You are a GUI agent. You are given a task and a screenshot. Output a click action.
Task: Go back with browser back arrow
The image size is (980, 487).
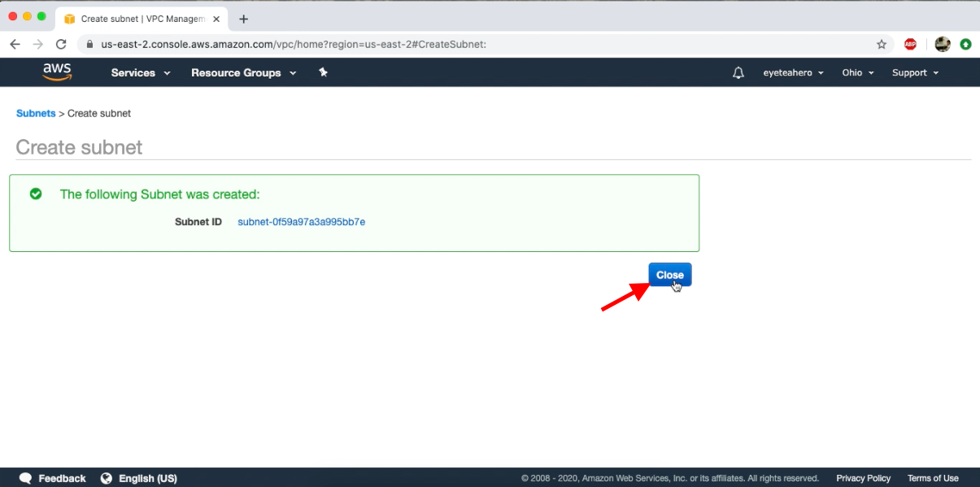pos(15,44)
